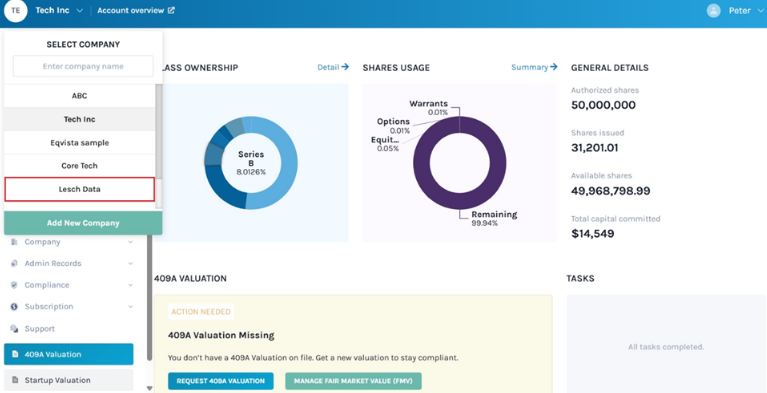
Task: Click the Company building icon in sidebar
Action: [14, 242]
